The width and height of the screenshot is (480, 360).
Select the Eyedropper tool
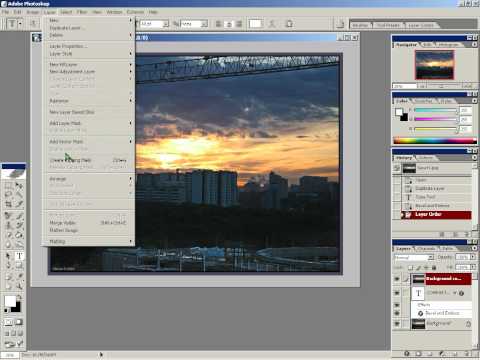pyautogui.click(x=19, y=276)
